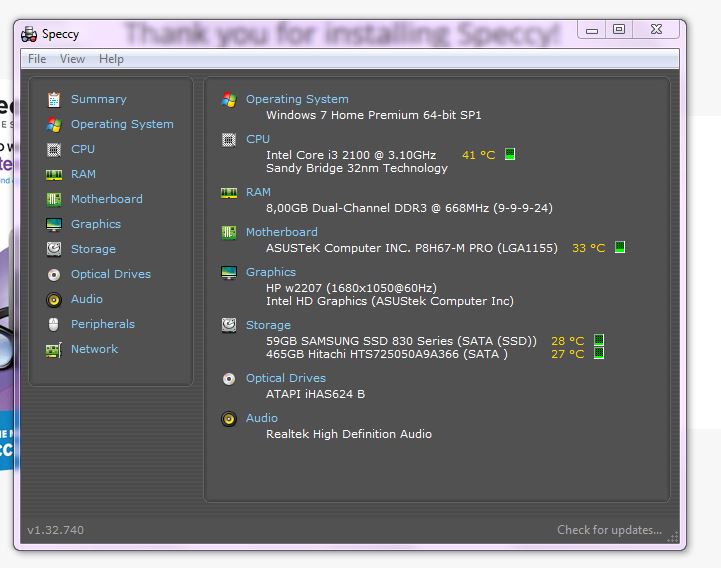Click the Audio heading in summary

(262, 418)
